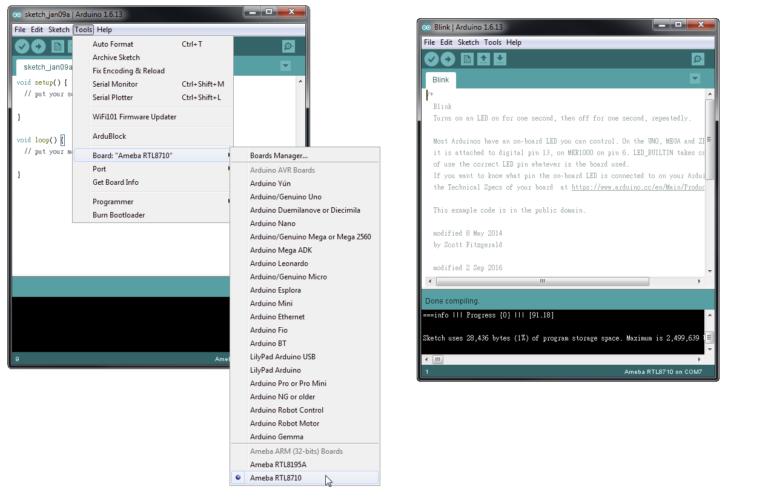Screen dimensions: 768x492
Task: Expand the Programmer submenu
Action: (x=153, y=201)
